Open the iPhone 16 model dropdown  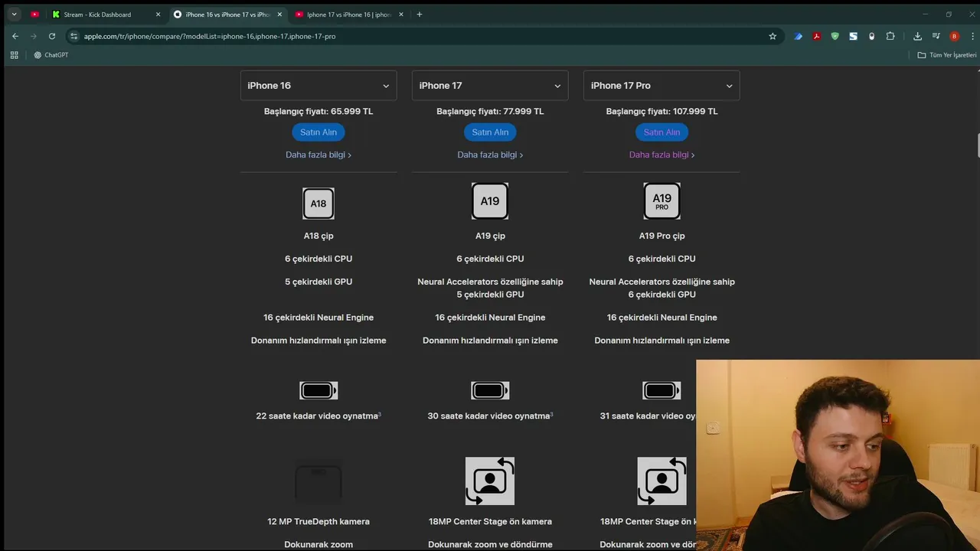[x=318, y=85]
